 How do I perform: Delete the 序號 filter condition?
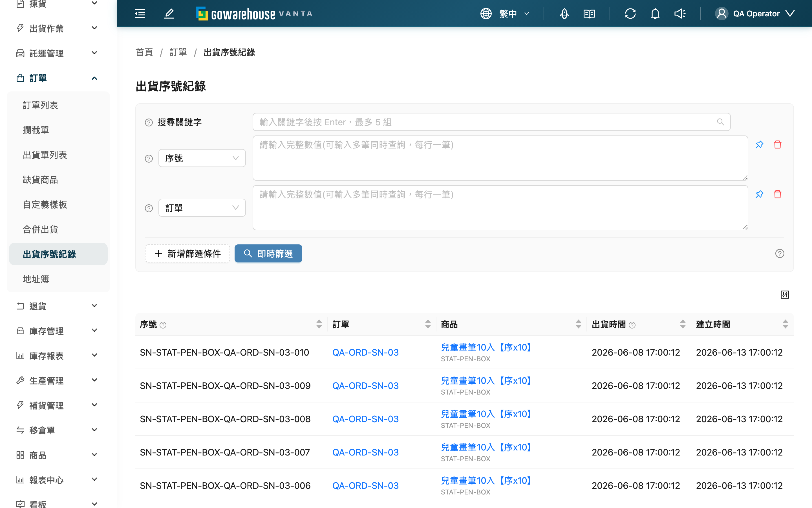tap(777, 144)
